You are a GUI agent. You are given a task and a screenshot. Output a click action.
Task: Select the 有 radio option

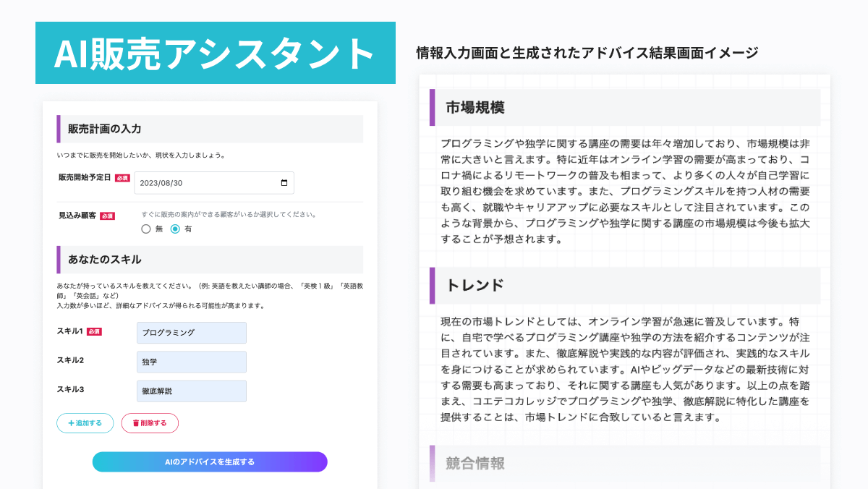[x=175, y=229]
